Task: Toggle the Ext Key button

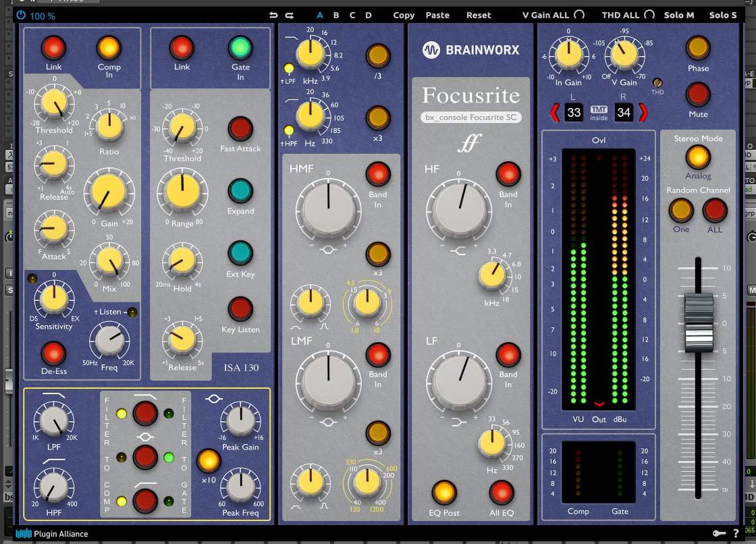Action: (240, 253)
